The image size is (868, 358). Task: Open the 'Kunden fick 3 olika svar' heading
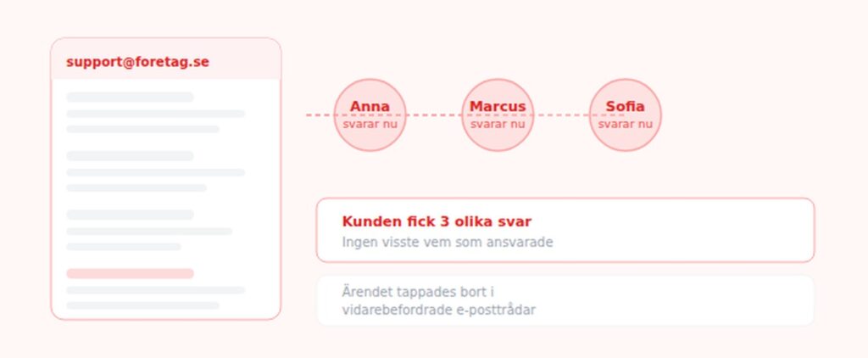[x=437, y=221]
